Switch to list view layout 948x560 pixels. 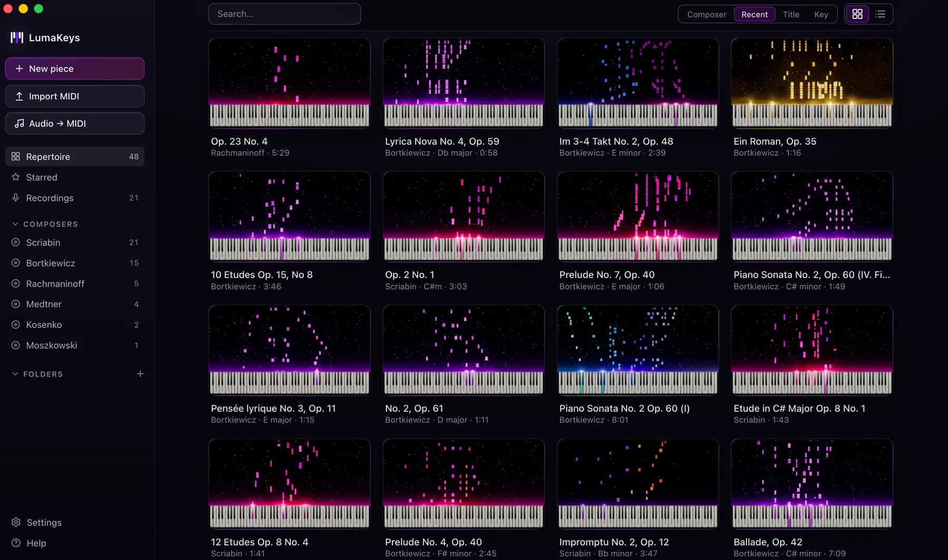[881, 14]
